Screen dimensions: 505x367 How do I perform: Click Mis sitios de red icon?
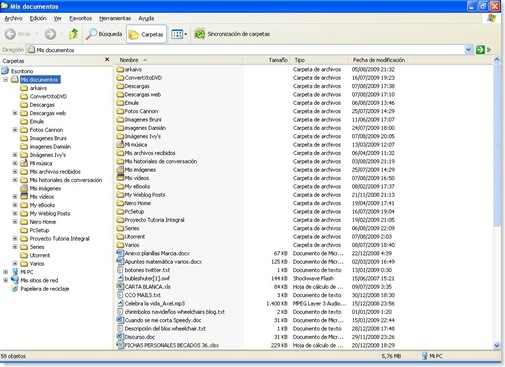(x=15, y=280)
